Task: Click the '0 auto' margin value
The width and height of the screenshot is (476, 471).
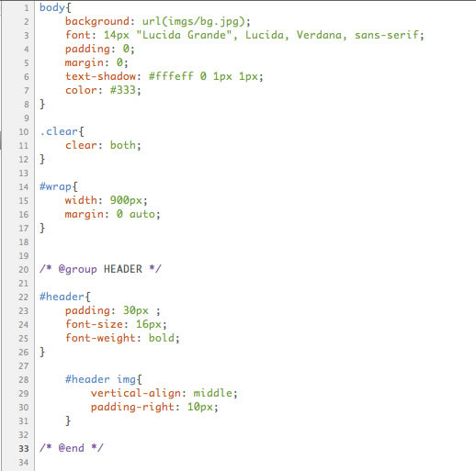Action: tap(136, 214)
